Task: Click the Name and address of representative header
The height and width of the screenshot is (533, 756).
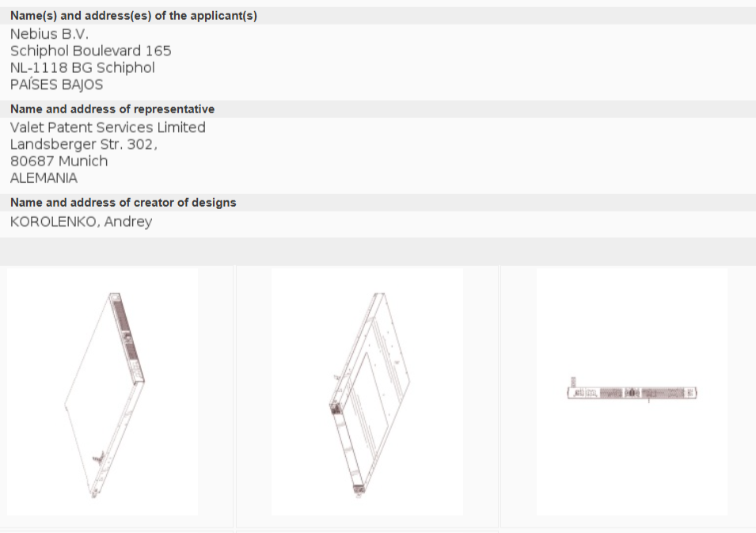Action: pyautogui.click(x=112, y=109)
